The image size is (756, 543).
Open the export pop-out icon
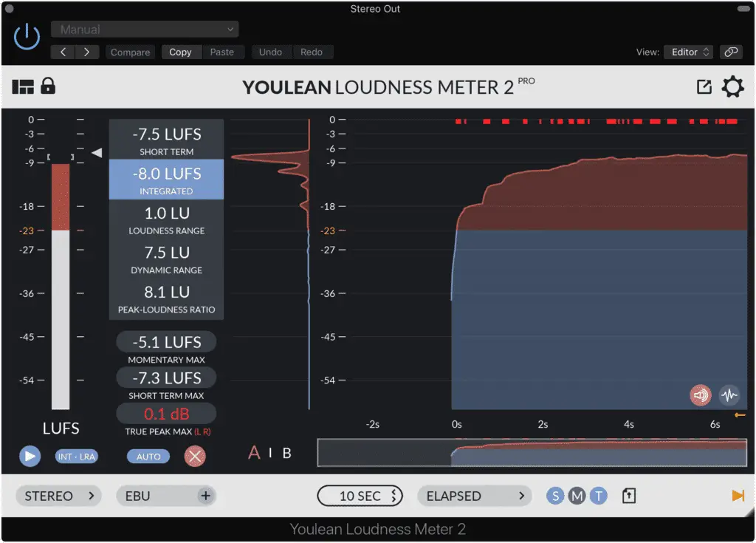(704, 87)
